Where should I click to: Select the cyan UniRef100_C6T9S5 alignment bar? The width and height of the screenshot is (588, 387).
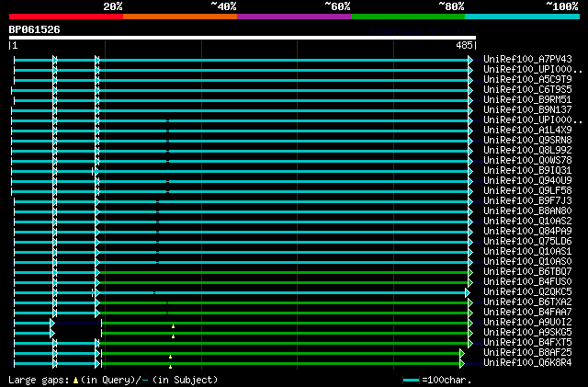click(276, 89)
